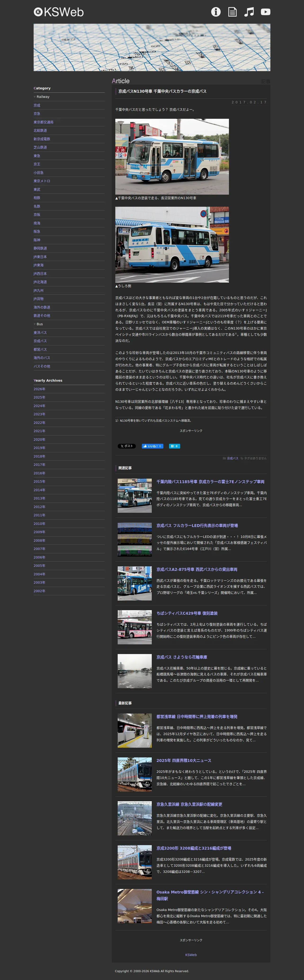This screenshot has height=980, width=304.
Task: Browse the 2002年 yearly archive
Action: pos(40,591)
